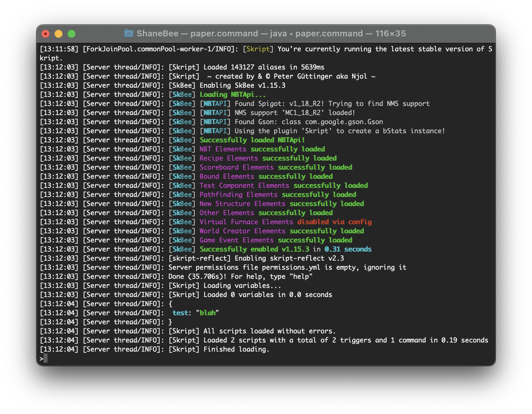Click the line 'Loaded 143127 aliases in 5639ms'
Image resolution: width=532 pixels, height=414 pixels.
pos(264,67)
